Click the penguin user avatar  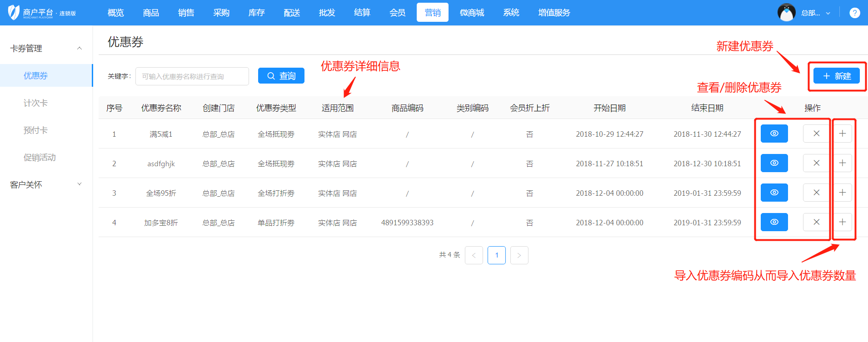pyautogui.click(x=786, y=13)
